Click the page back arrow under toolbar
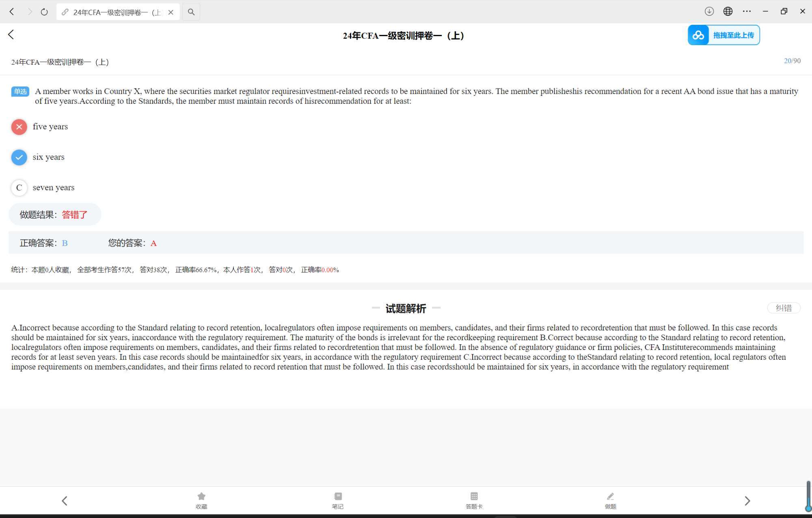 point(11,35)
